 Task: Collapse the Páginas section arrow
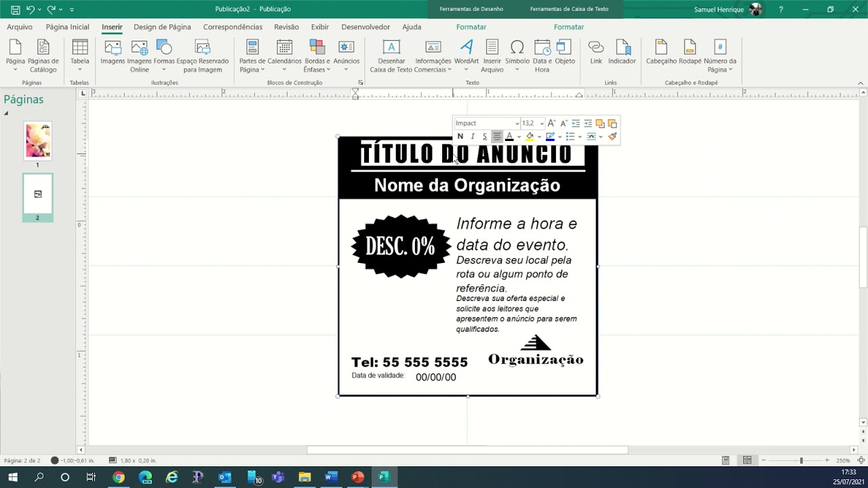coord(6,113)
